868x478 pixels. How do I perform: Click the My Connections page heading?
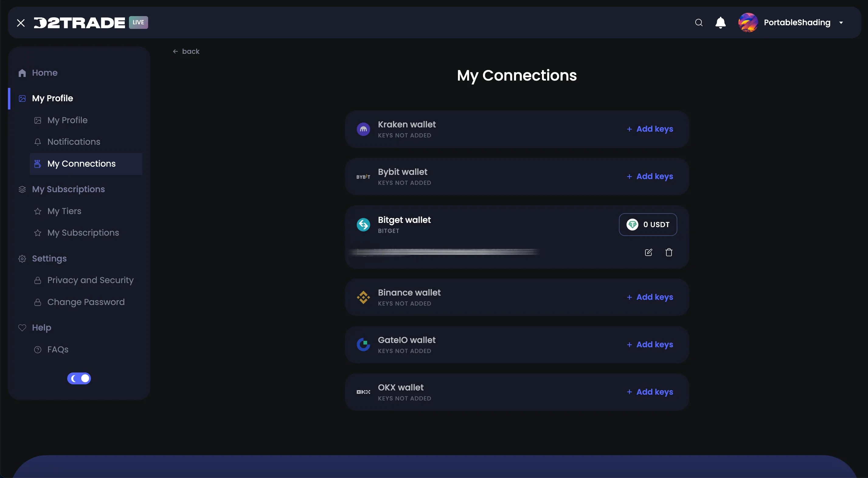point(516,75)
